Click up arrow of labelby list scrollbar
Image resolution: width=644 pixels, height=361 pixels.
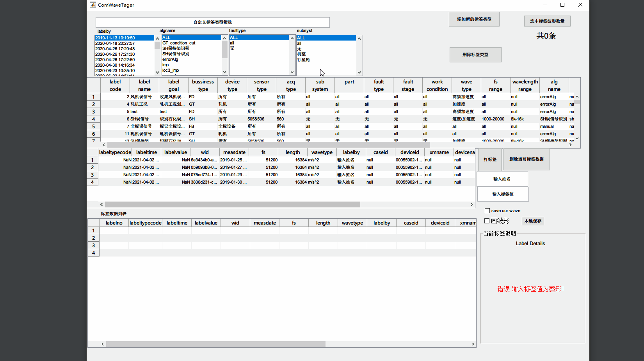(158, 38)
